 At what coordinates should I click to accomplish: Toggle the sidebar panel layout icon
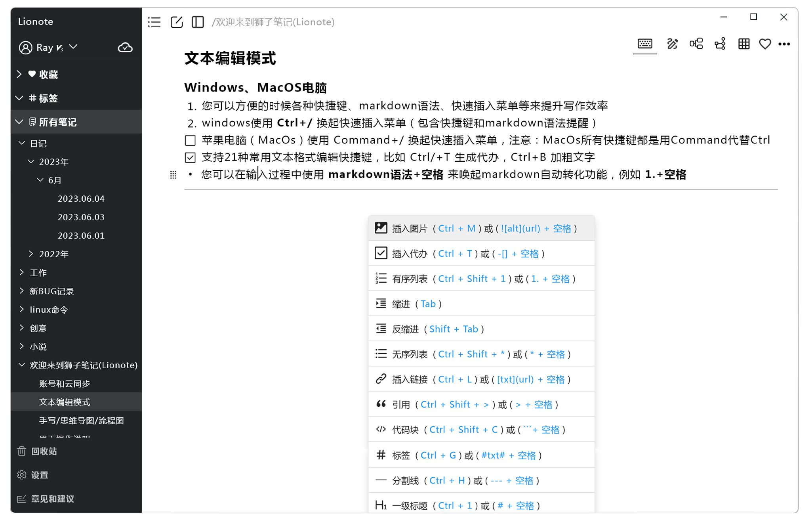198,22
